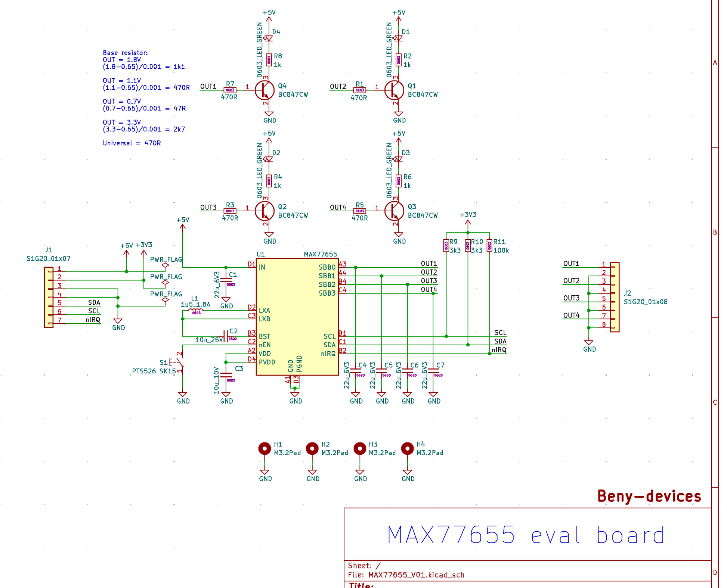Click the top PWR_FLAG symbol
Image resolution: width=727 pixels, height=588 pixels.
(x=165, y=265)
